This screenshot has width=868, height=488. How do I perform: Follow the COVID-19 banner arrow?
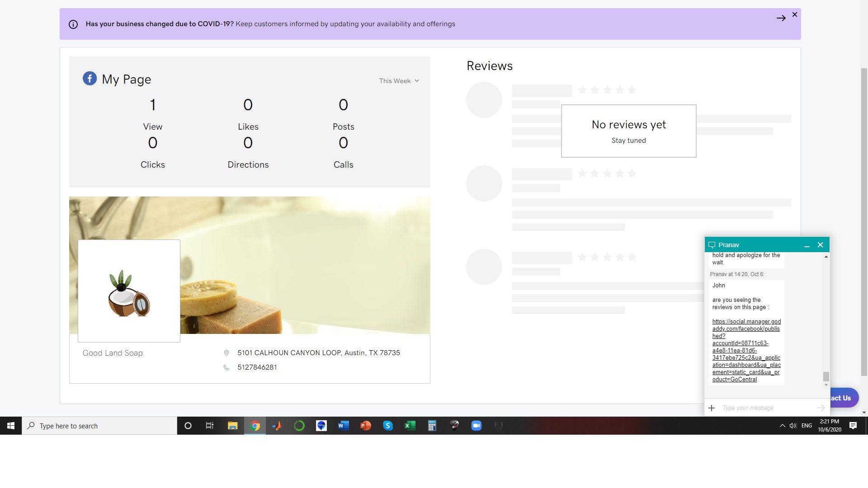point(781,18)
